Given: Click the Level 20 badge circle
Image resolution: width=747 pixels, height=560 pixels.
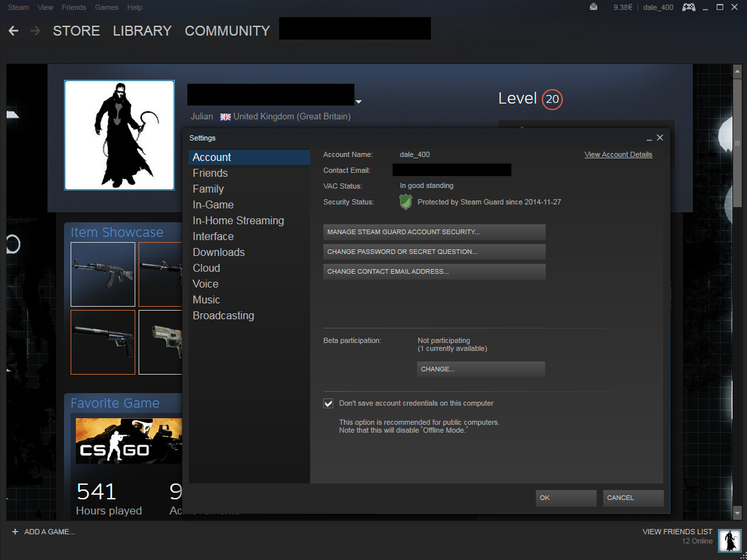Looking at the screenshot, I should click(552, 99).
